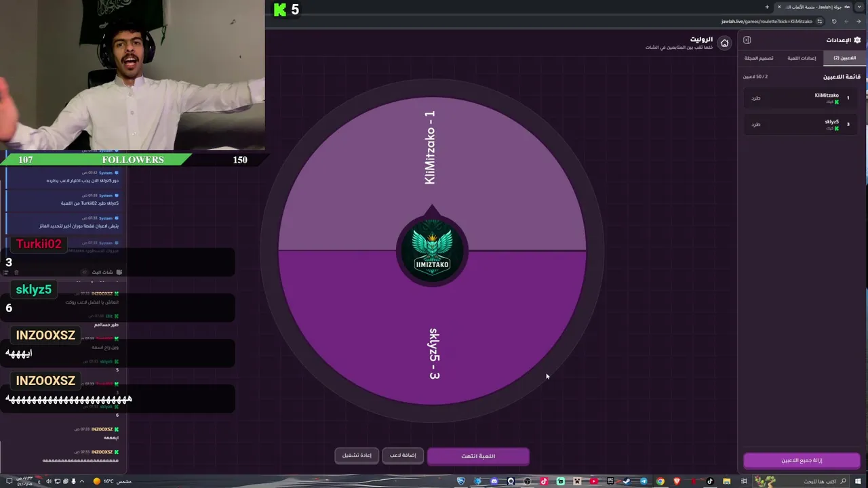Switch to the game settings tab

(802, 58)
